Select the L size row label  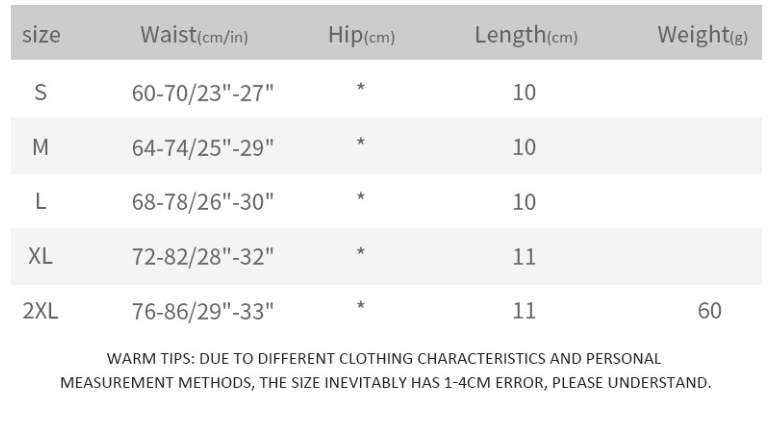(x=41, y=202)
